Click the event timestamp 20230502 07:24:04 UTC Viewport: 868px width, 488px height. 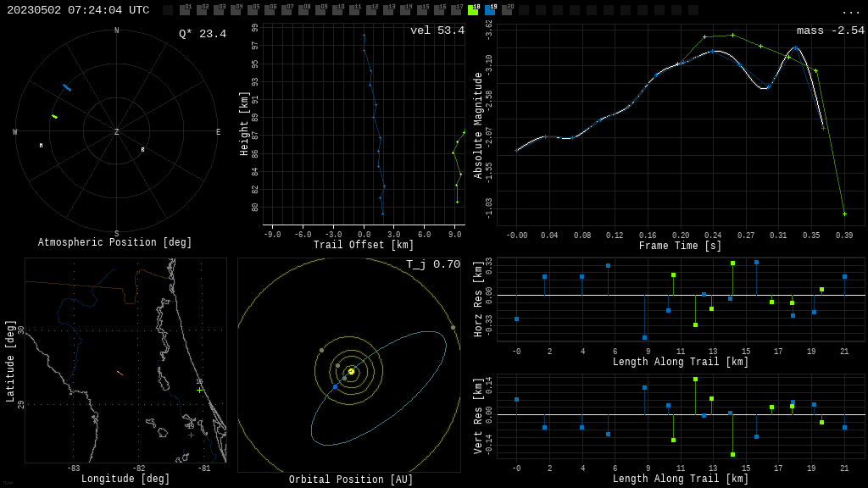[x=78, y=10]
